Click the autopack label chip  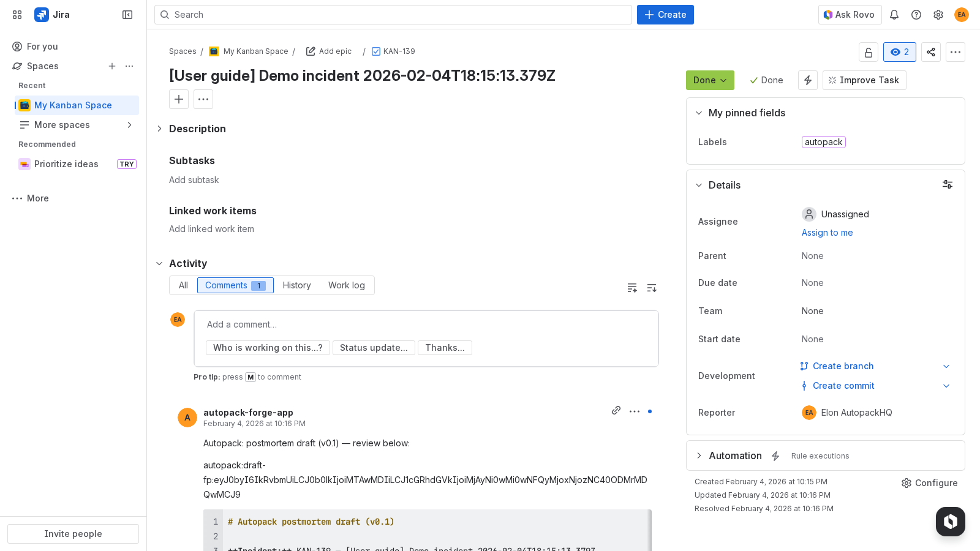[823, 141]
